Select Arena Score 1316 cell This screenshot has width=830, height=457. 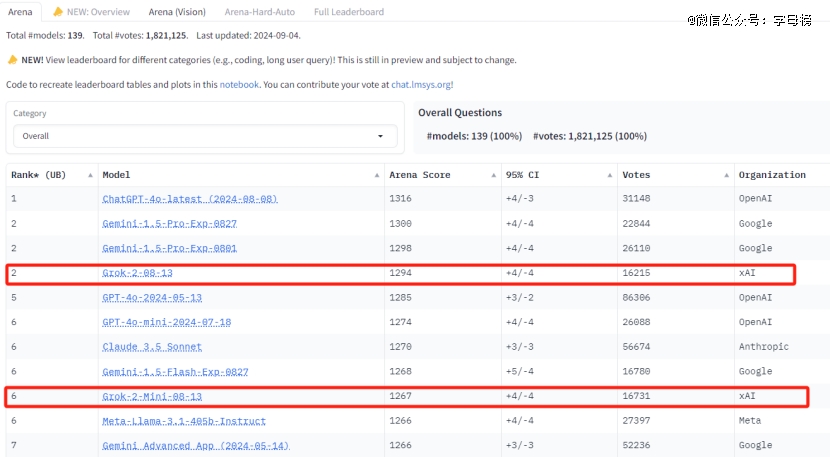click(400, 199)
